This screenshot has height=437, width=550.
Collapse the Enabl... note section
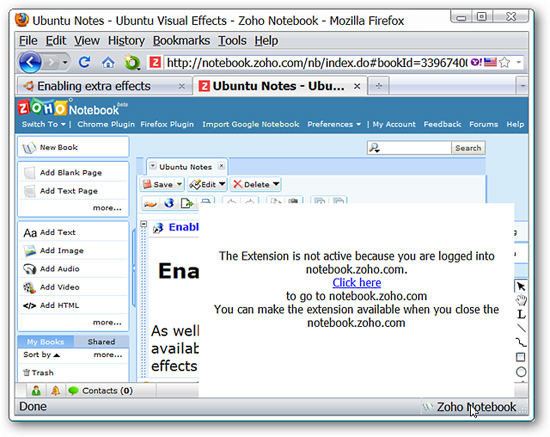pyautogui.click(x=143, y=224)
